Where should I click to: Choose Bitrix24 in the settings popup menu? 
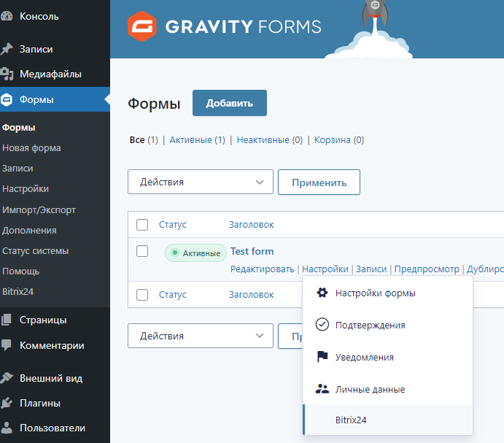387,420
